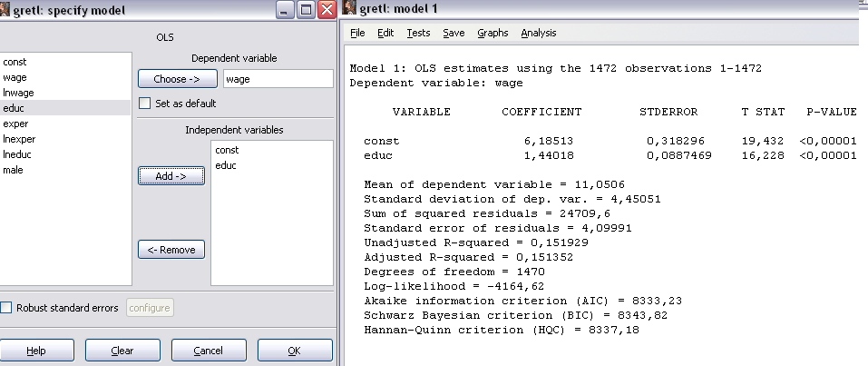Click the Choose -> button
This screenshot has width=868, height=366.
[177, 79]
